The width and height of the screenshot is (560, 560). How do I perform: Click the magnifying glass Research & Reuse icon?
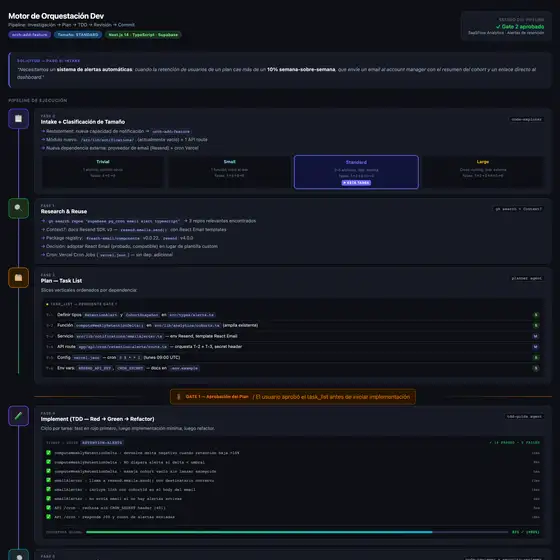pos(18,208)
